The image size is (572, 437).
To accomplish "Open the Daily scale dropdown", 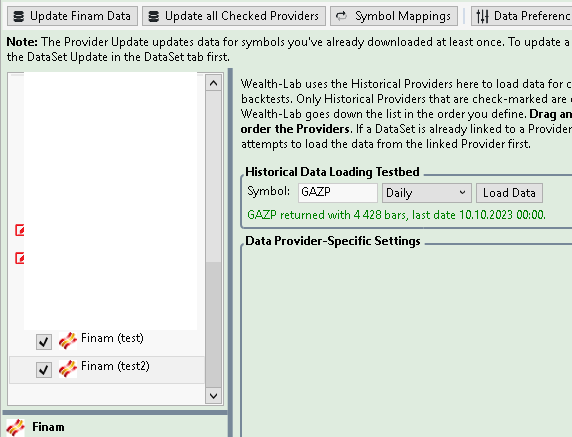I will 426,193.
